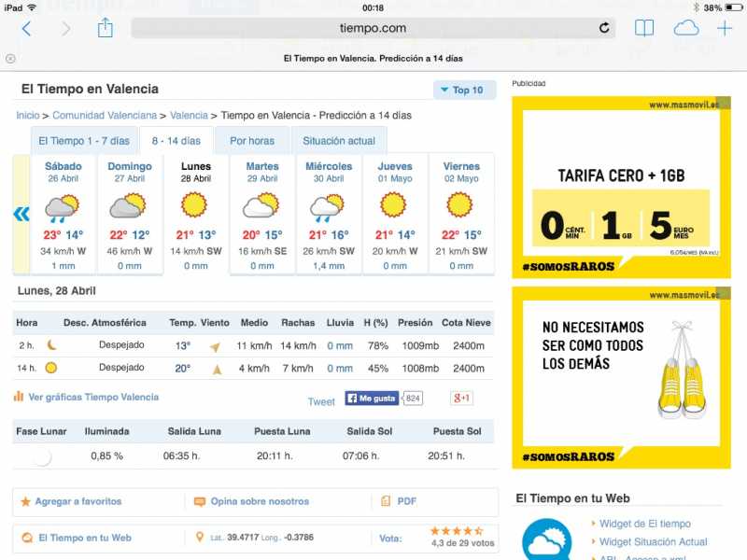The image size is (747, 560).
Task: Click the Google +1 button
Action: pos(460,399)
